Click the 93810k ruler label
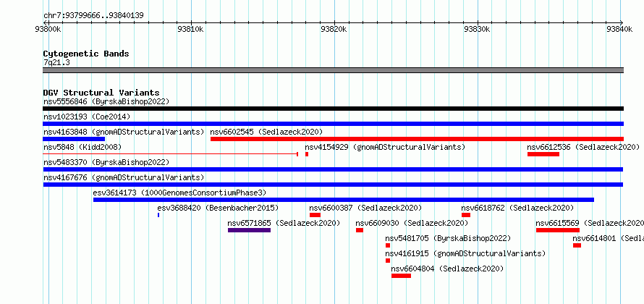This screenshot has height=304, width=644. [190, 29]
